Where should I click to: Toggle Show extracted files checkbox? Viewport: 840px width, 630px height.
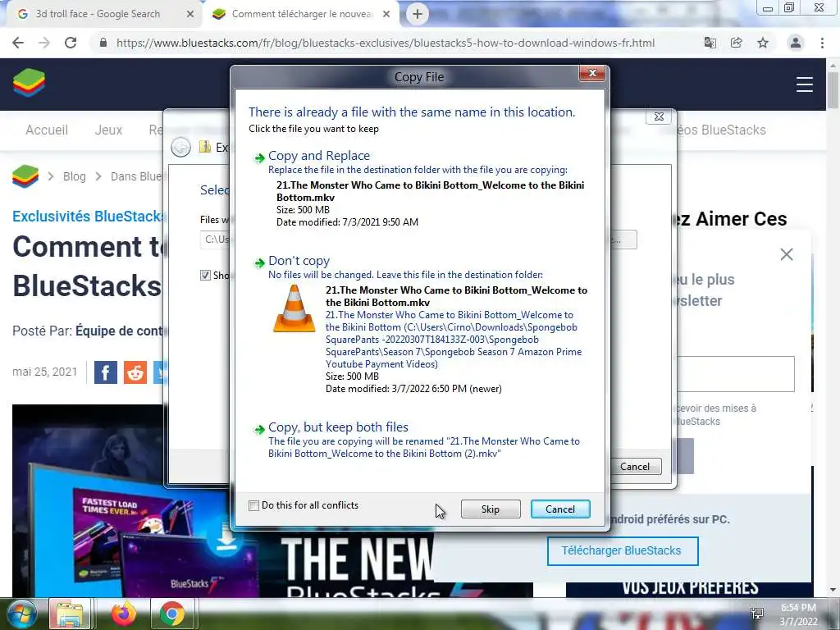click(205, 276)
